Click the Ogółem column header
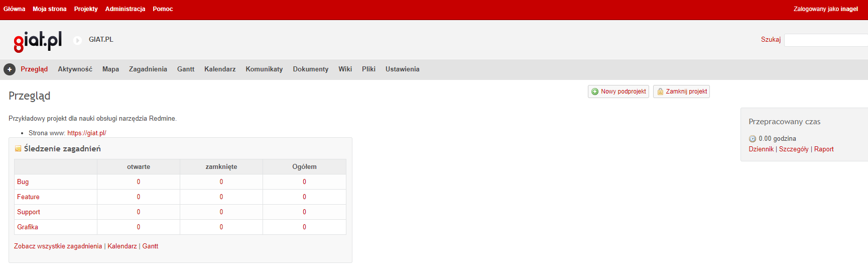Screen dimensions: 868x267 point(304,167)
